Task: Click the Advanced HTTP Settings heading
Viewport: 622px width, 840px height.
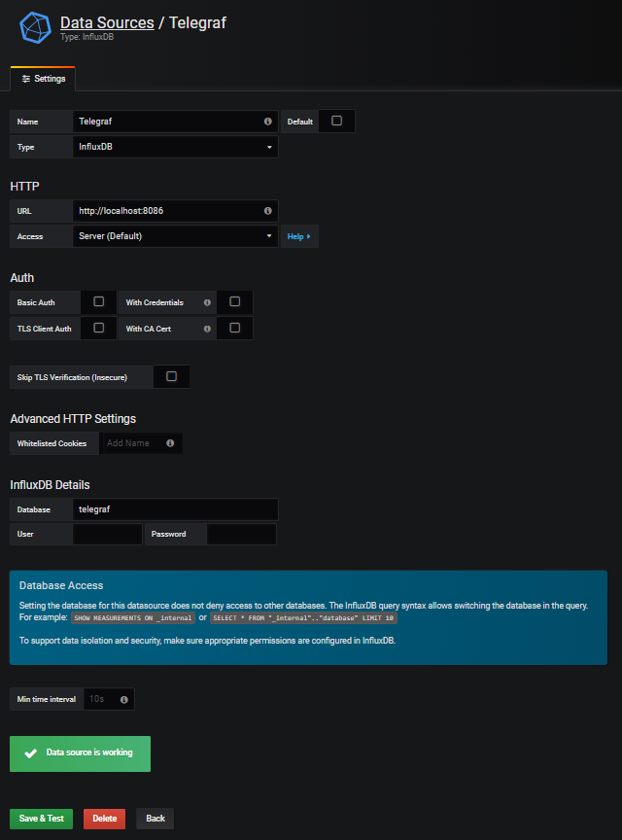Action: (x=73, y=419)
